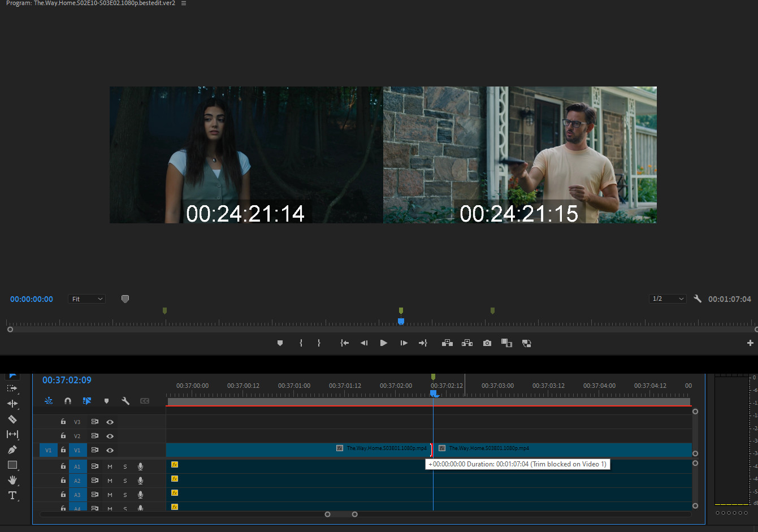This screenshot has height=532, width=758.
Task: Export frame with camera icon
Action: (x=487, y=343)
